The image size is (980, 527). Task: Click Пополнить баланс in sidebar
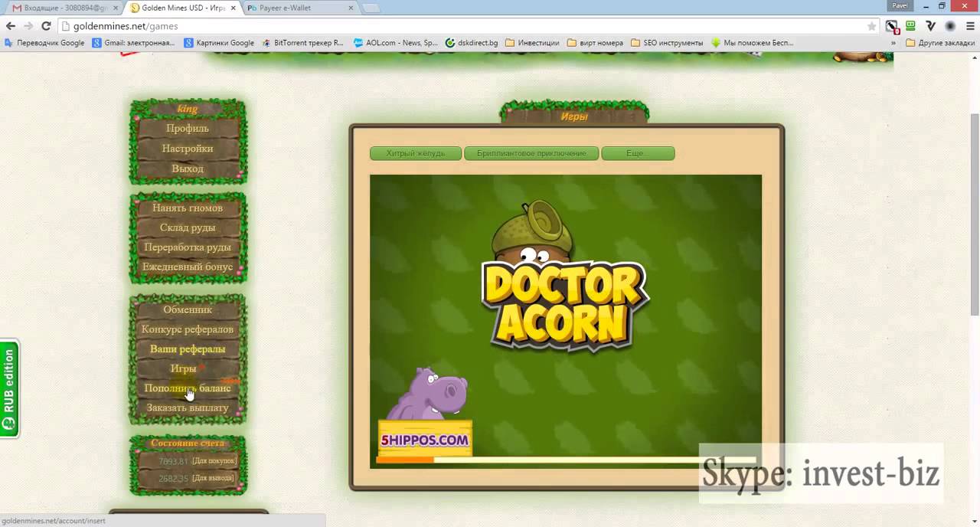click(x=188, y=388)
